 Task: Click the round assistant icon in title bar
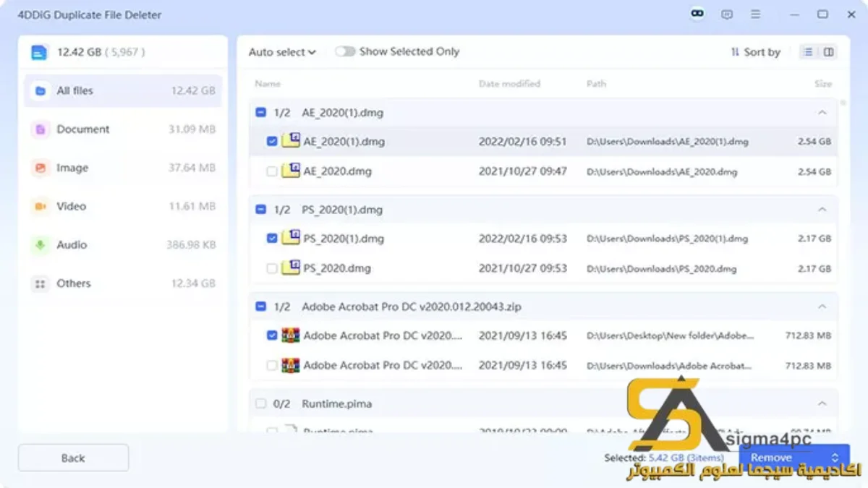click(697, 14)
